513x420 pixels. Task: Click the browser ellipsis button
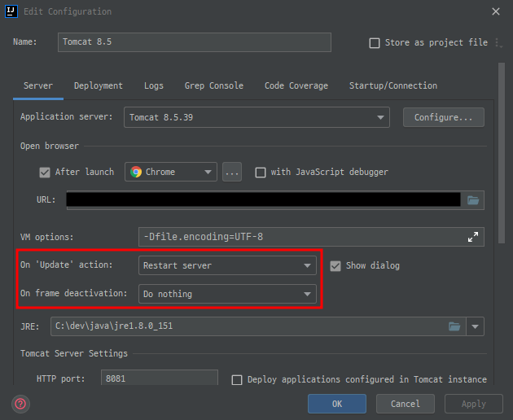(232, 172)
